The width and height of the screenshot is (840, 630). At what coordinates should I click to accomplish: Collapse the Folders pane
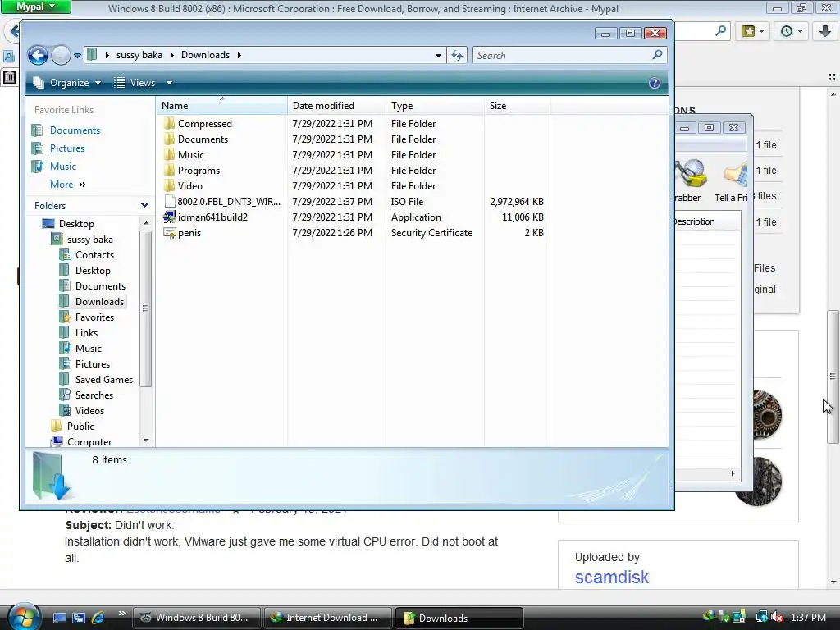(x=144, y=205)
